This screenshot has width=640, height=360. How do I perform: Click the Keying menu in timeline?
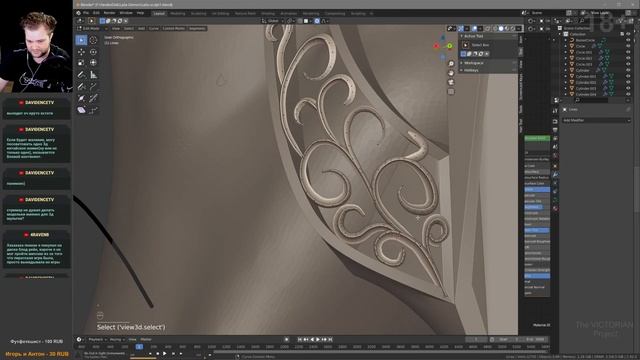tap(117, 340)
